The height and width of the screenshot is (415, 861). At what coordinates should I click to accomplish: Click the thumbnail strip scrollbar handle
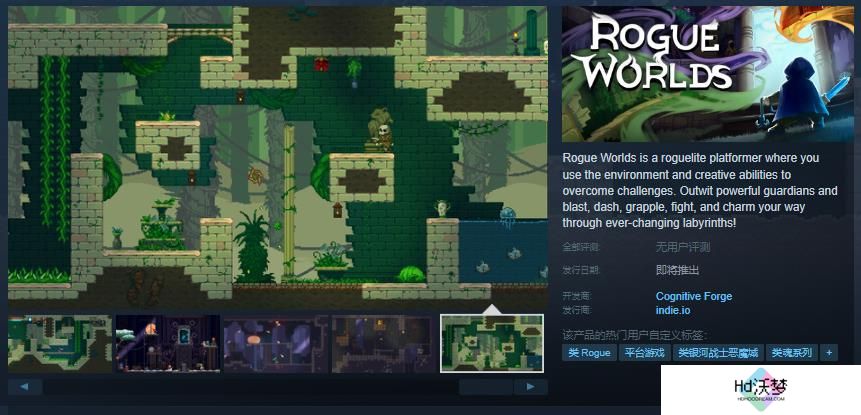click(x=486, y=387)
